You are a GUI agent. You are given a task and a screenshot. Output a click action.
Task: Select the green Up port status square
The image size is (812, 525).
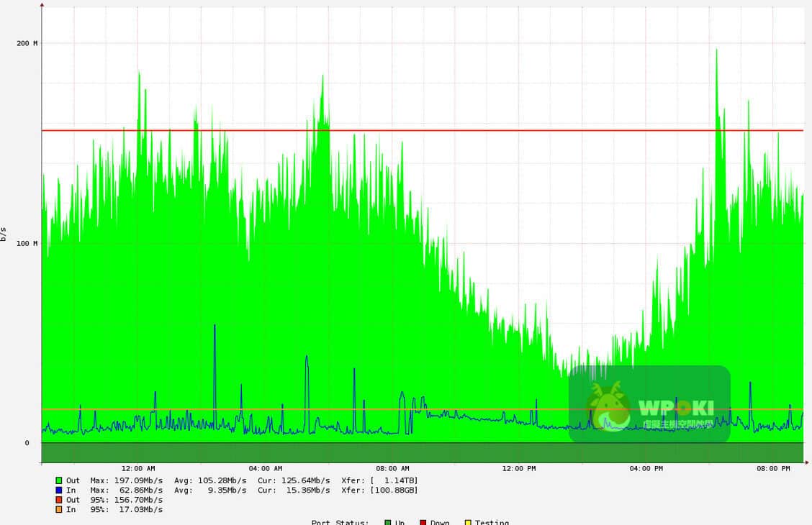point(388,522)
